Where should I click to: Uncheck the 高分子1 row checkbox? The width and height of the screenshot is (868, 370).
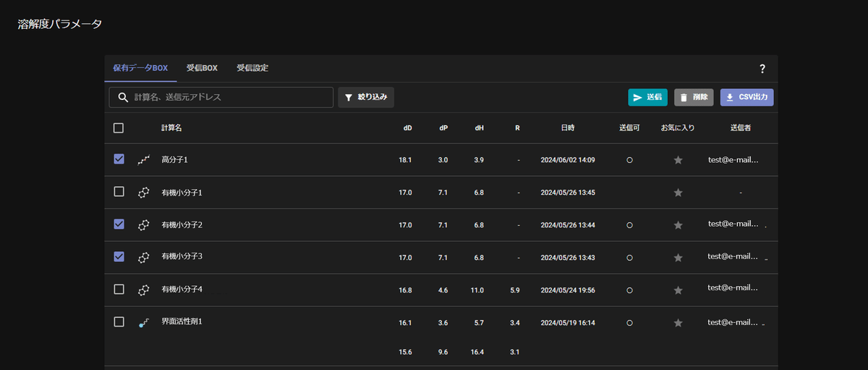coord(119,159)
